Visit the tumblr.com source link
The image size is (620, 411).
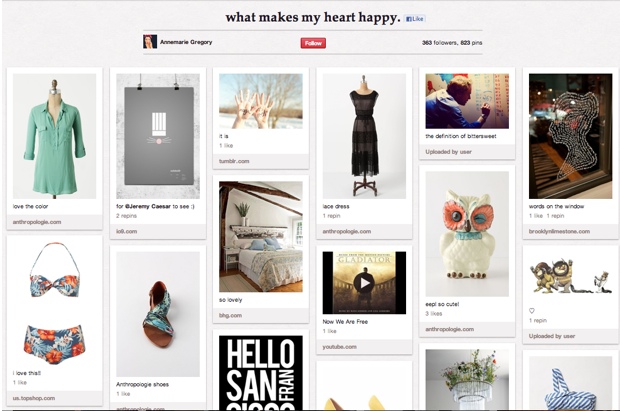tap(234, 161)
